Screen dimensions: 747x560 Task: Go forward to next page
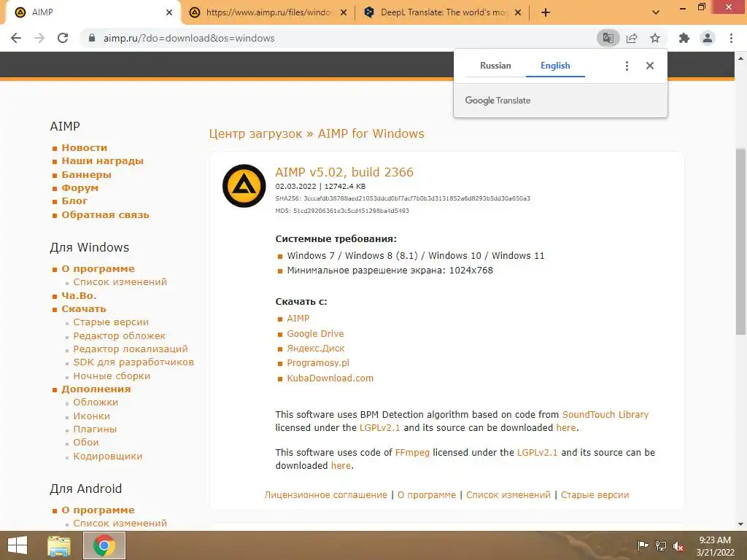[39, 38]
